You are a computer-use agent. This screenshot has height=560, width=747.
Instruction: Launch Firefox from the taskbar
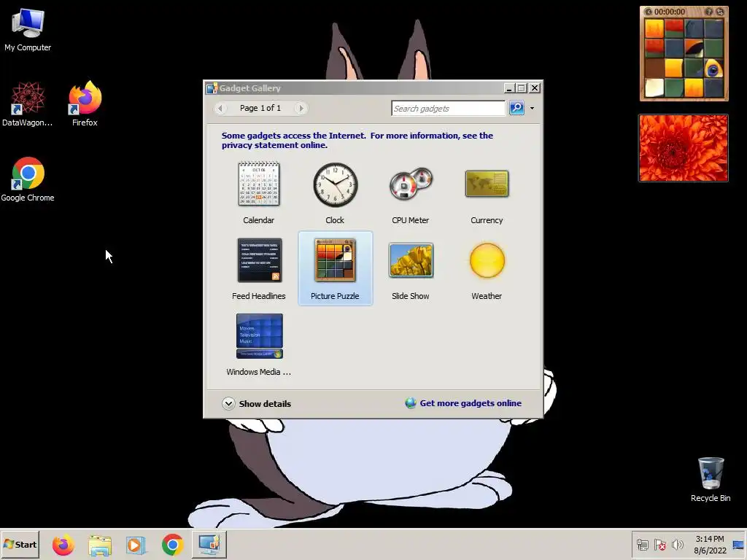(63, 544)
